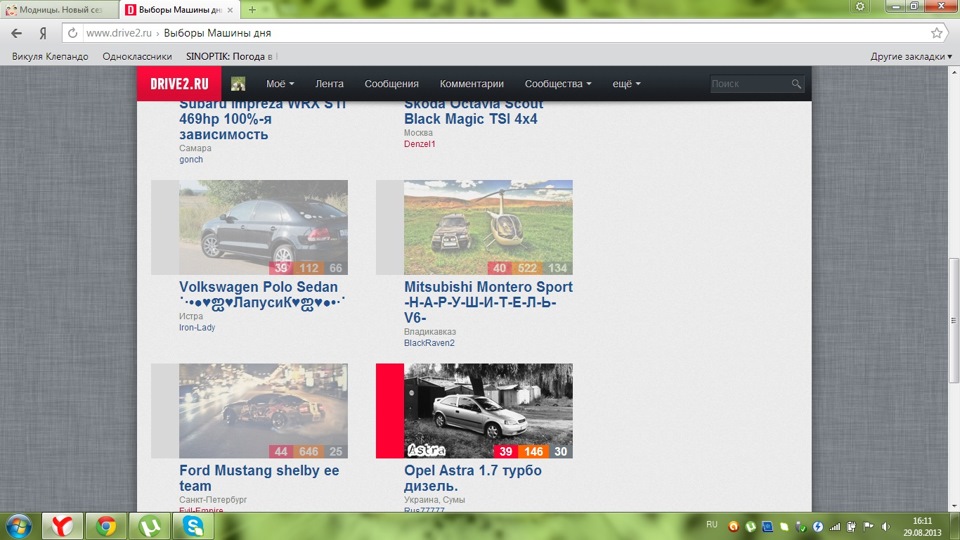Expand the Другие закладки bookmarks folder
960x540 pixels.
click(x=911, y=56)
